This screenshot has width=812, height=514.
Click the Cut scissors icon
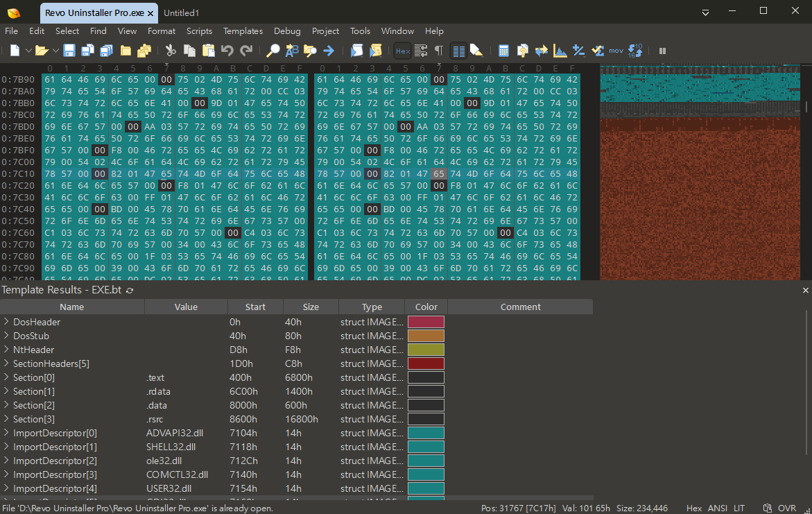point(171,51)
